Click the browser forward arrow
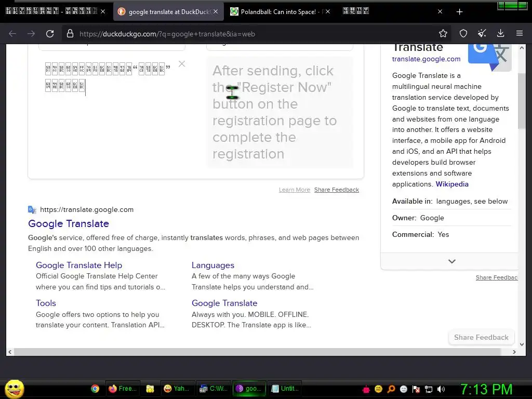The image size is (532, 399). pos(31,34)
